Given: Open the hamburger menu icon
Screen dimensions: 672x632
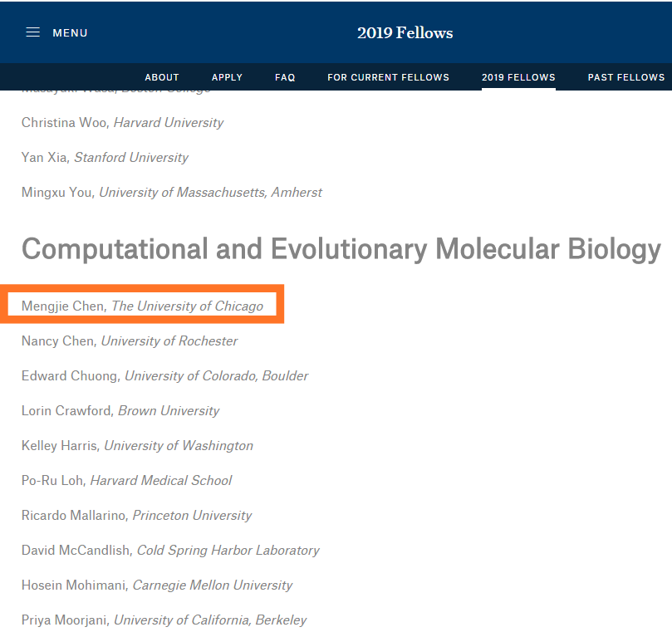Looking at the screenshot, I should click(32, 33).
